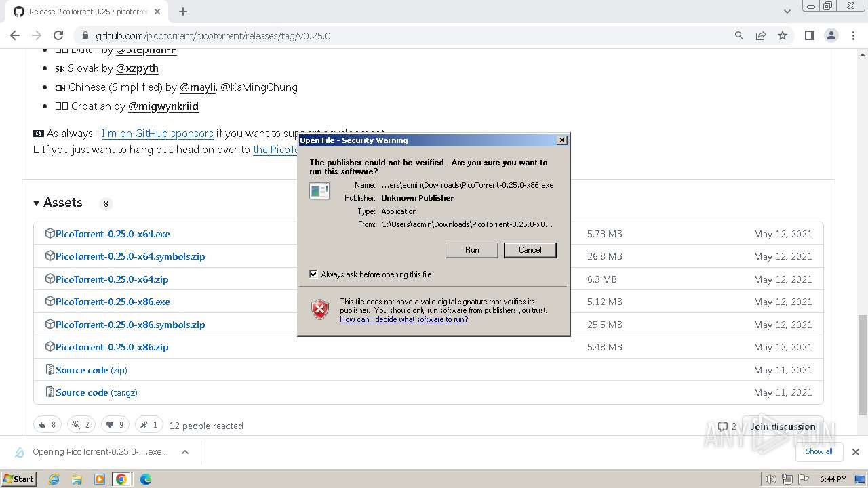Open I'm on GitHub sponsors link
868x488 pixels.
tap(157, 134)
